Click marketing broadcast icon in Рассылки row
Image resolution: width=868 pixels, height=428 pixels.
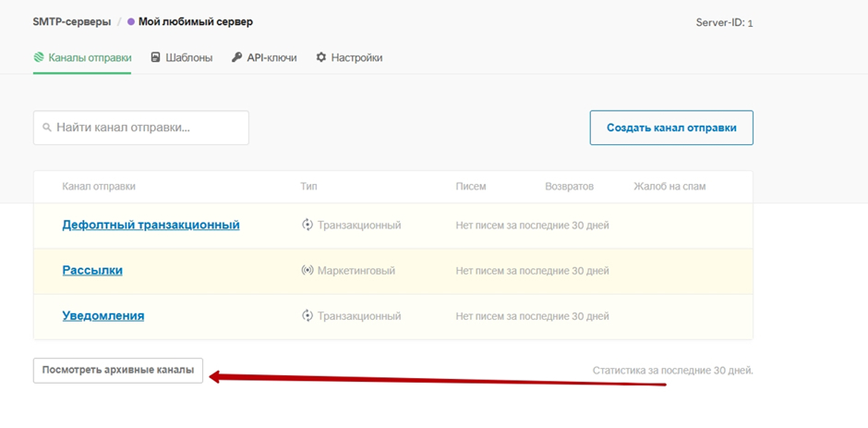point(307,271)
